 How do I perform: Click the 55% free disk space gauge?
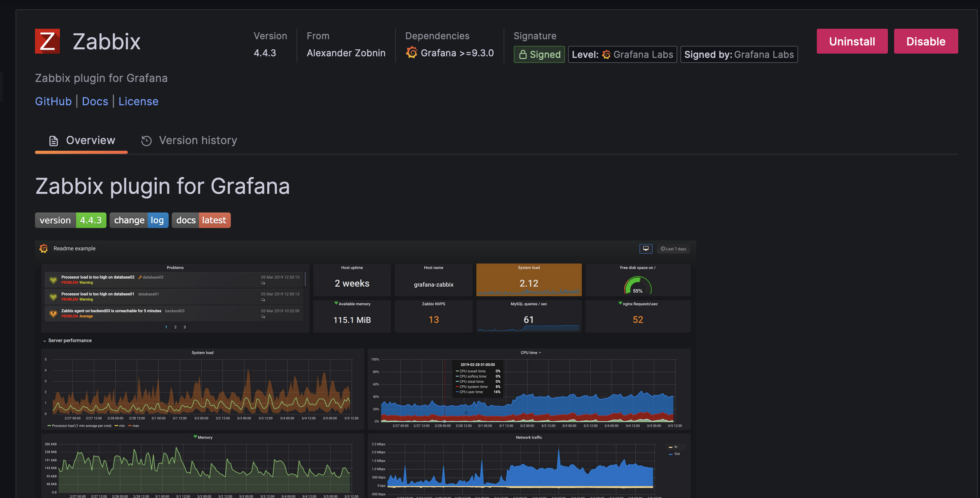point(637,284)
